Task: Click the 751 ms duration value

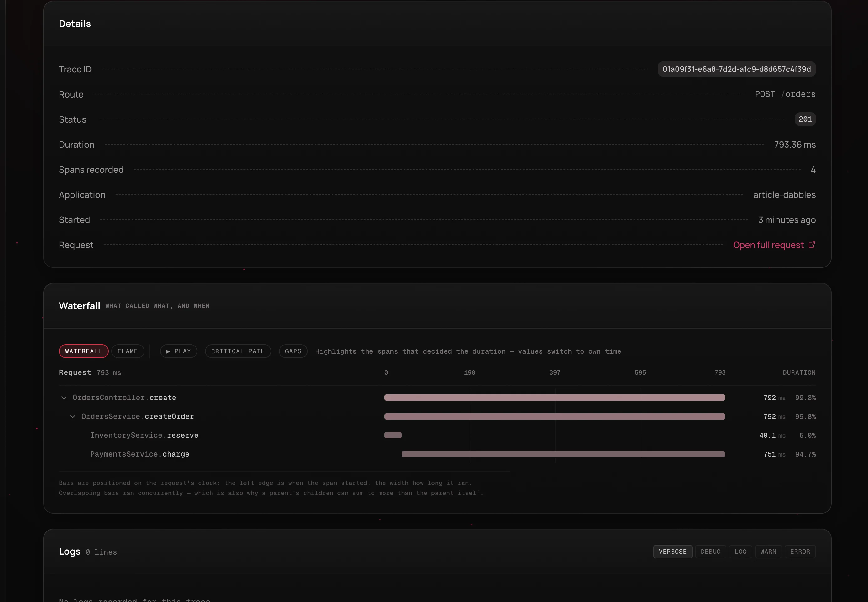Action: [774, 454]
